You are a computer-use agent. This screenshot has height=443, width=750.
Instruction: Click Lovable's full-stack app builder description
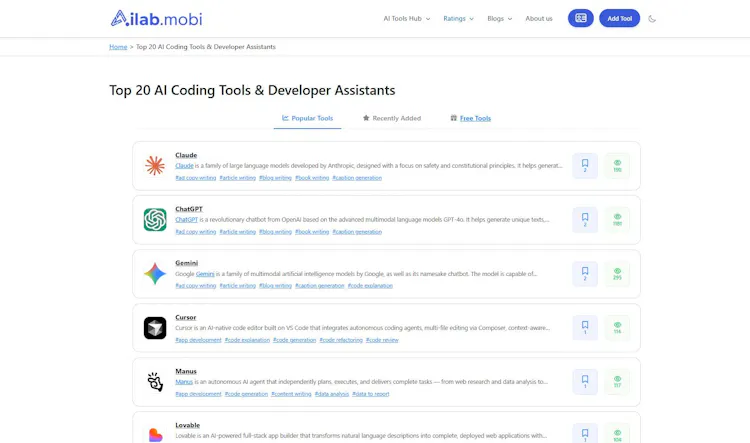pyautogui.click(x=361, y=436)
